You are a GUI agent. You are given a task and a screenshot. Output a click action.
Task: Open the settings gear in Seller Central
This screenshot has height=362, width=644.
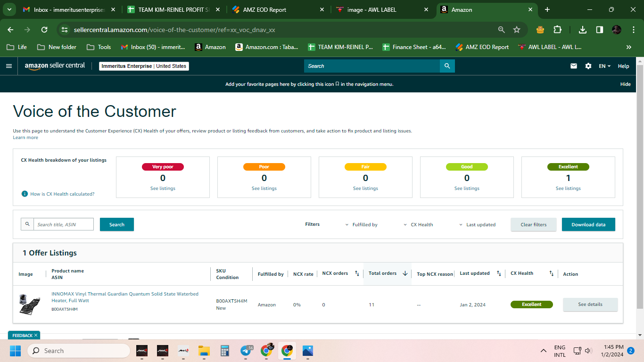pos(588,66)
